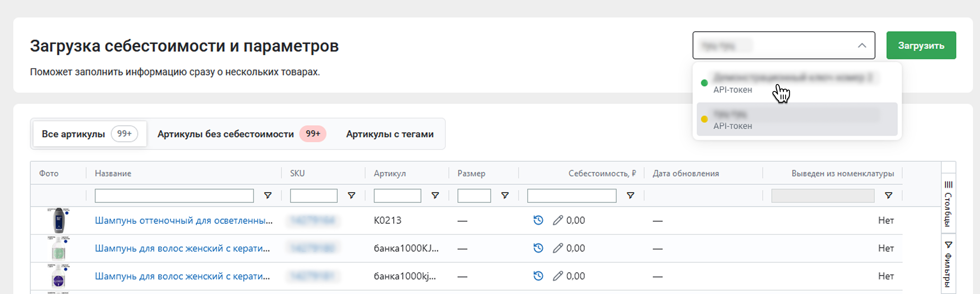Click the 99+ badge on Все артикулы
Viewport: 980px width, 294px height.
124,134
